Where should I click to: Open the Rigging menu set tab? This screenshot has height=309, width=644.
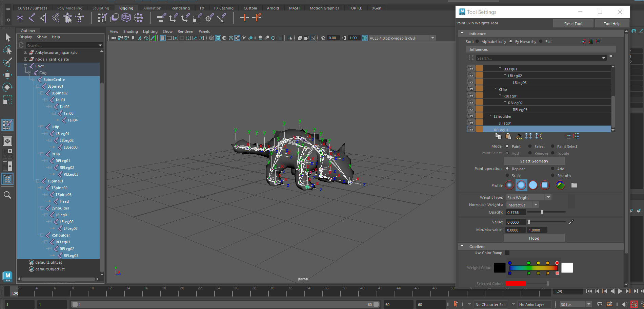(x=126, y=8)
